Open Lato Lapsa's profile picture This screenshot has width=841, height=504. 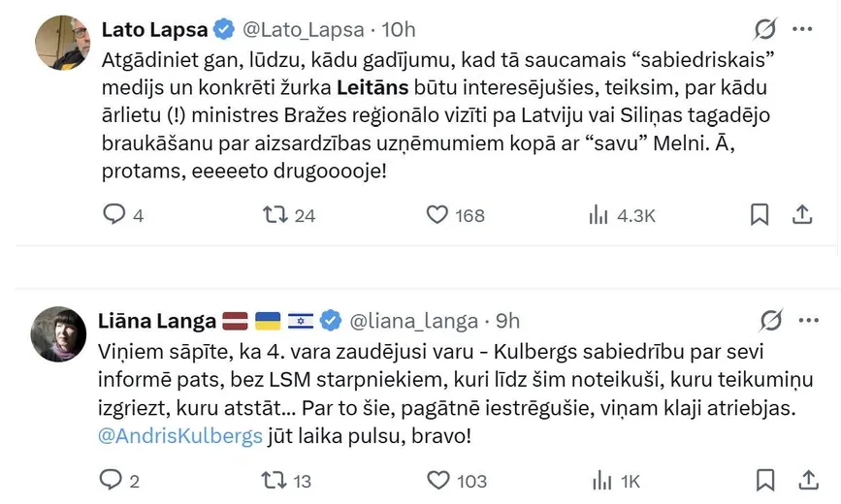[63, 43]
